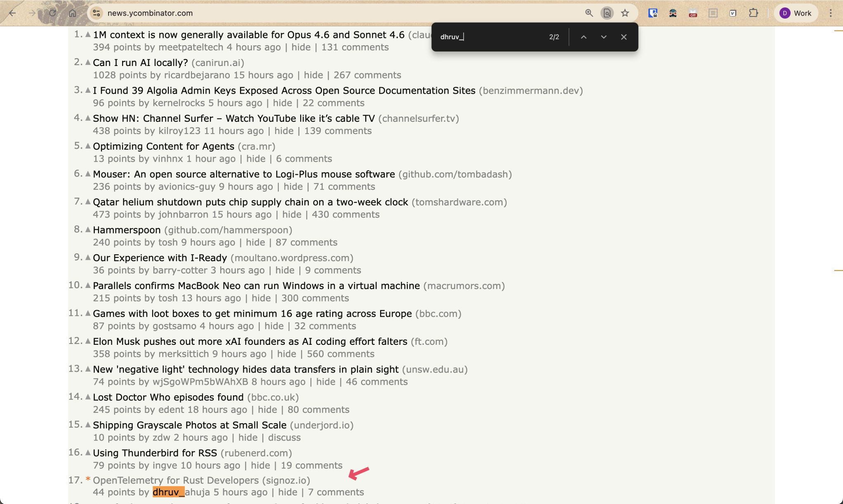This screenshot has height=504, width=843.
Task: Upvote the Hammerspoon story
Action: click(88, 229)
